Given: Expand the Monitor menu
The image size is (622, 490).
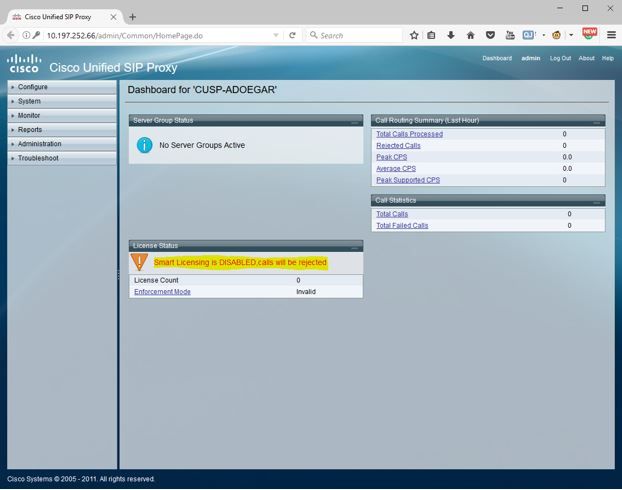Looking at the screenshot, I should click(x=62, y=115).
